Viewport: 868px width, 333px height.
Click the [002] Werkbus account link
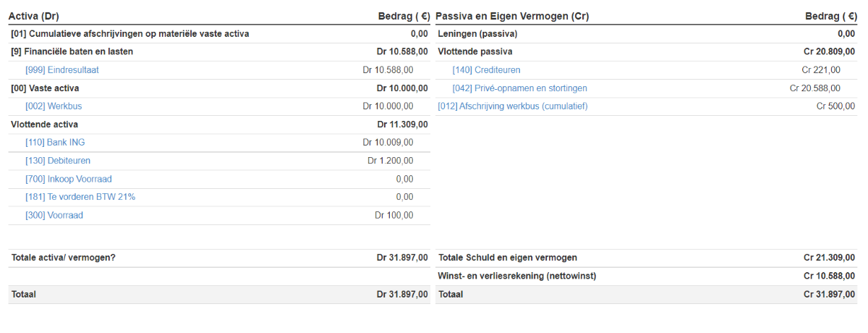[54, 106]
